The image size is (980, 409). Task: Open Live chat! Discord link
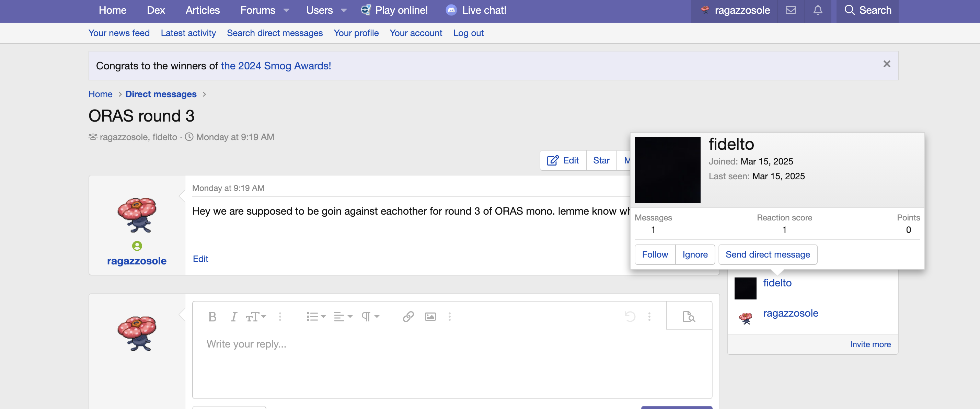(476, 10)
